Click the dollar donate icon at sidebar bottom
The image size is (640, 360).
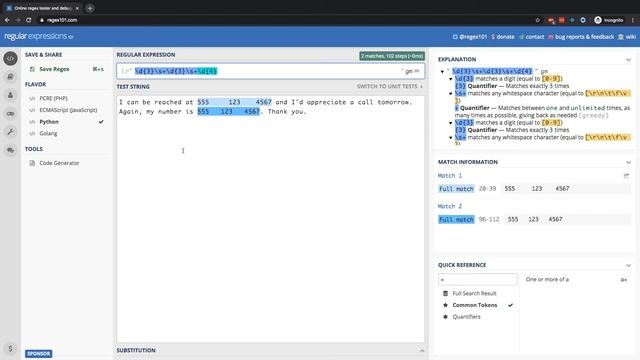11,349
